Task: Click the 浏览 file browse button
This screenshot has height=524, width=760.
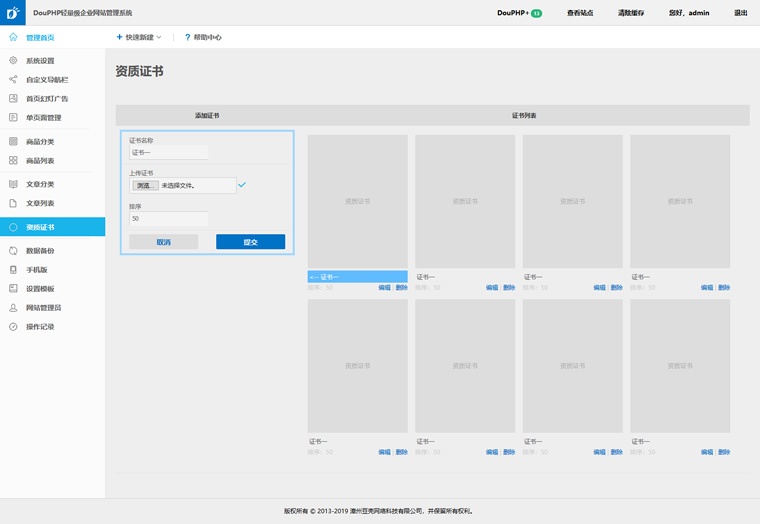Action: point(144,185)
